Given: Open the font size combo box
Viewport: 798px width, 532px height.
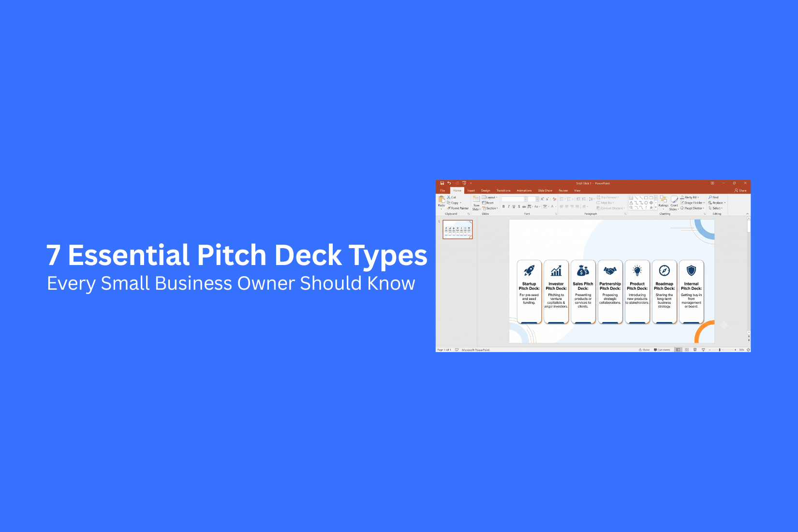Looking at the screenshot, I should (x=533, y=199).
